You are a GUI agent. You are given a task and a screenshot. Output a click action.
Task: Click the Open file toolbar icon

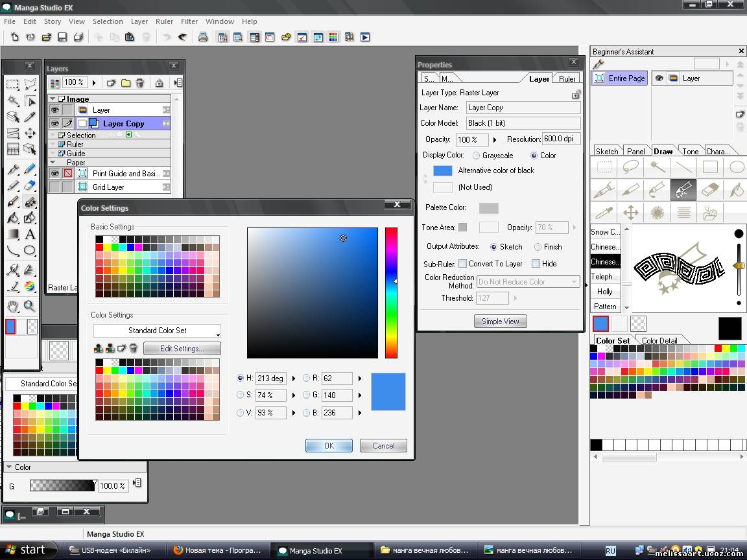(x=46, y=37)
